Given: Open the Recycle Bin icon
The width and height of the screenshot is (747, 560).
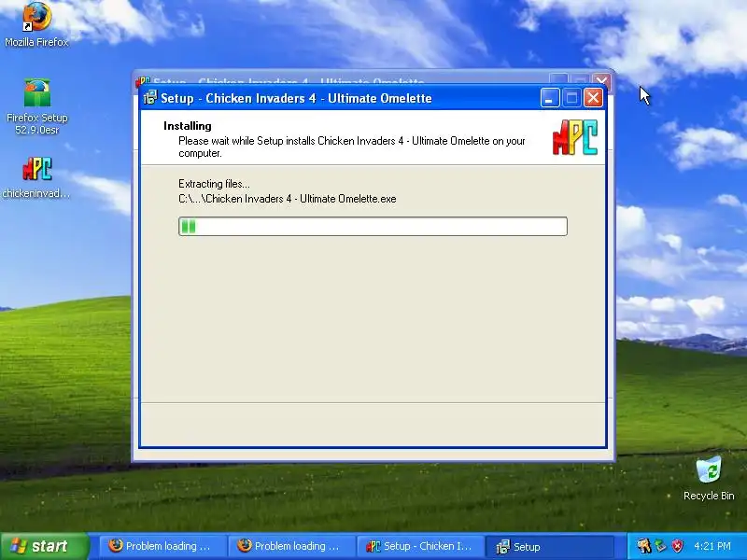Looking at the screenshot, I should pos(709,479).
